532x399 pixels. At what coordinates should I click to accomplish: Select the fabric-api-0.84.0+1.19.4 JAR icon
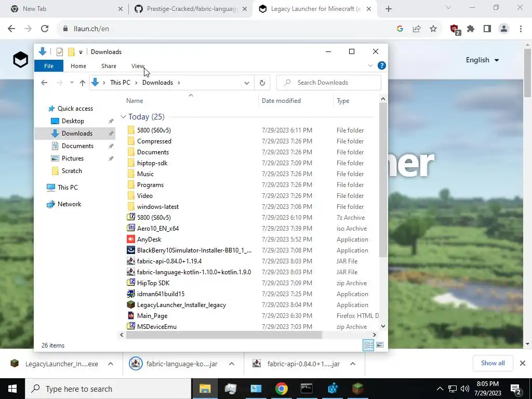[x=130, y=261]
